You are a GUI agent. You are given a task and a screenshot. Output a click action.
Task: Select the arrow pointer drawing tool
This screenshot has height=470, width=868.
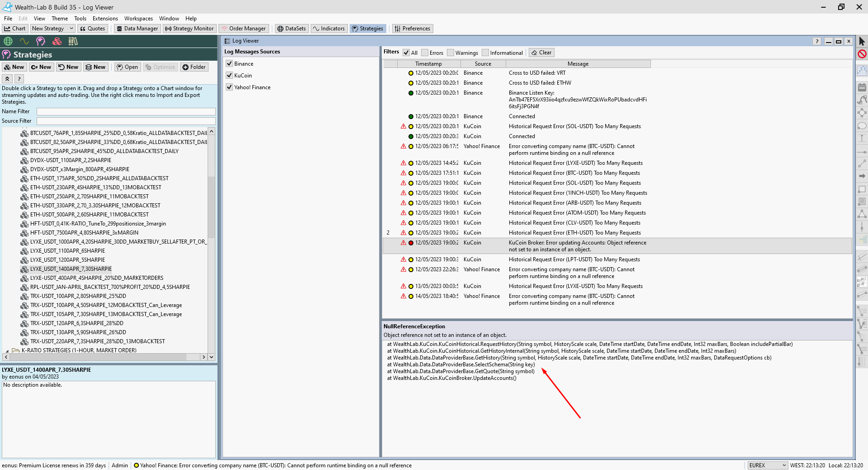(x=862, y=41)
